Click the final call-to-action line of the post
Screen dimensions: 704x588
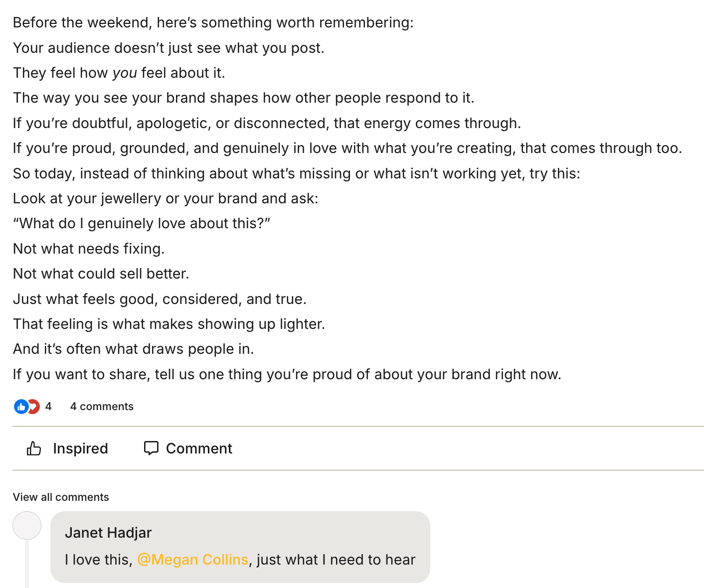coord(287,374)
